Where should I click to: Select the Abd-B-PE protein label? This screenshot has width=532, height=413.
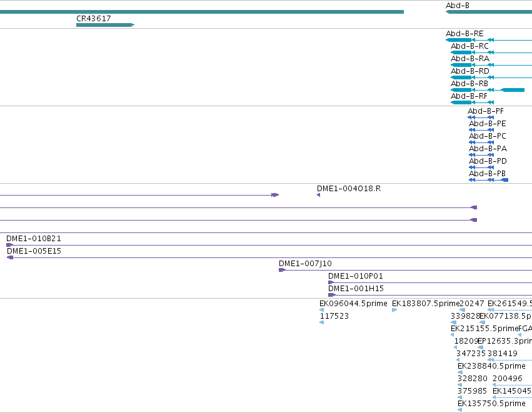(487, 124)
